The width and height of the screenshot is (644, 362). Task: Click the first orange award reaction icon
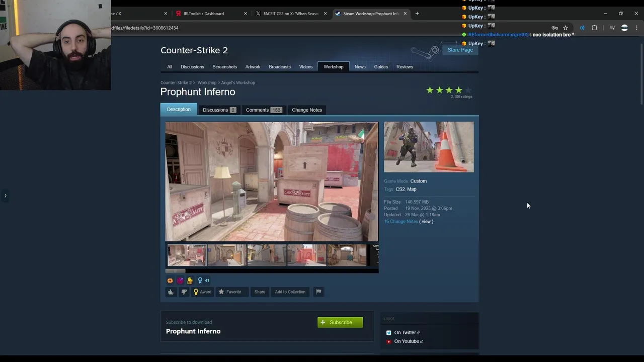(170, 281)
